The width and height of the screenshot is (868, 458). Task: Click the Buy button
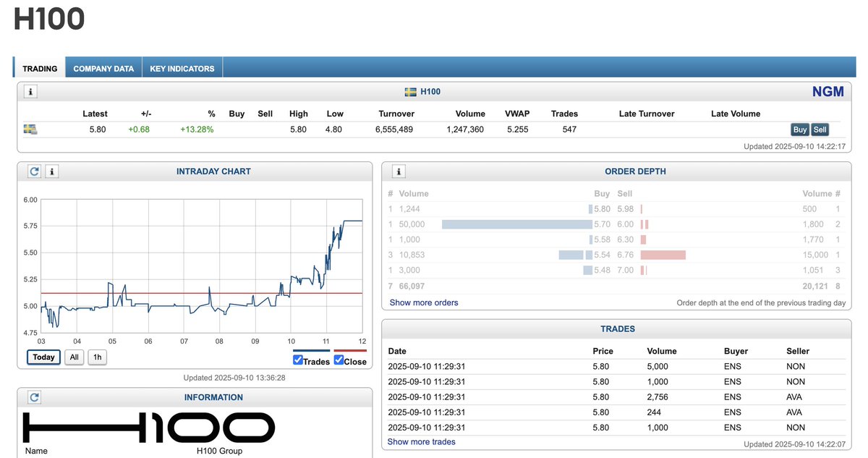tap(800, 130)
